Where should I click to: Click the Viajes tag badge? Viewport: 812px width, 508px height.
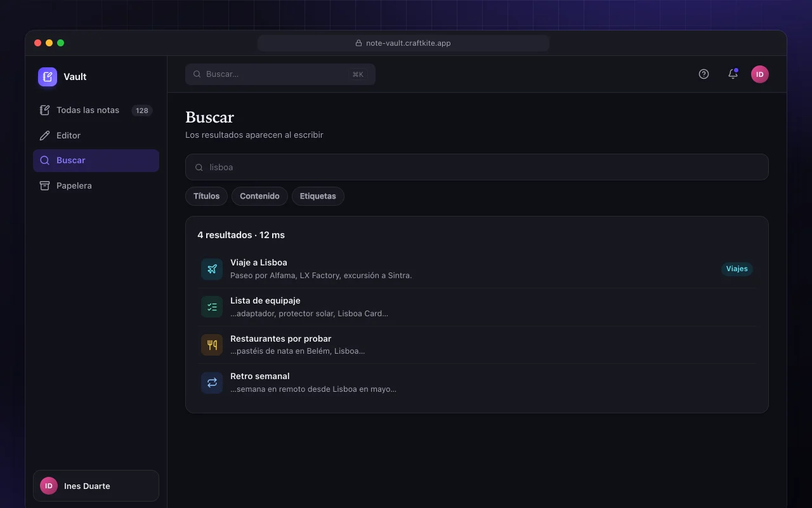[737, 269]
